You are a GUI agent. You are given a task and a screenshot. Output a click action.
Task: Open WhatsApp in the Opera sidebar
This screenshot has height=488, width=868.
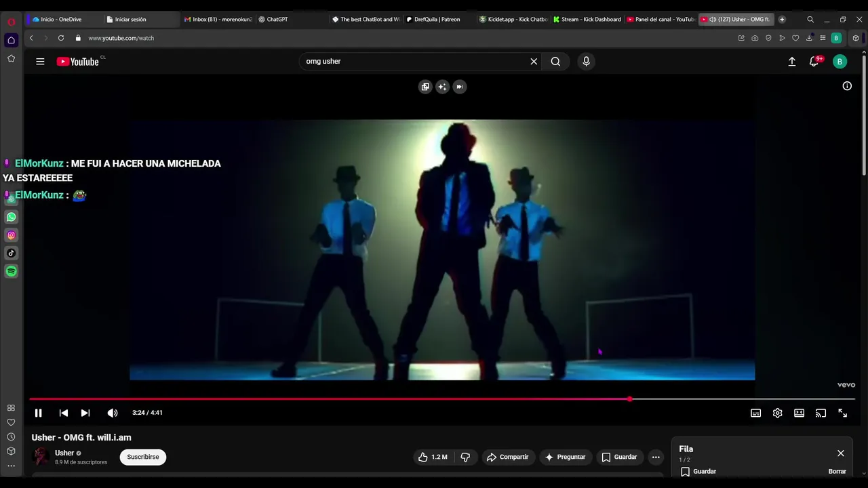(x=11, y=217)
